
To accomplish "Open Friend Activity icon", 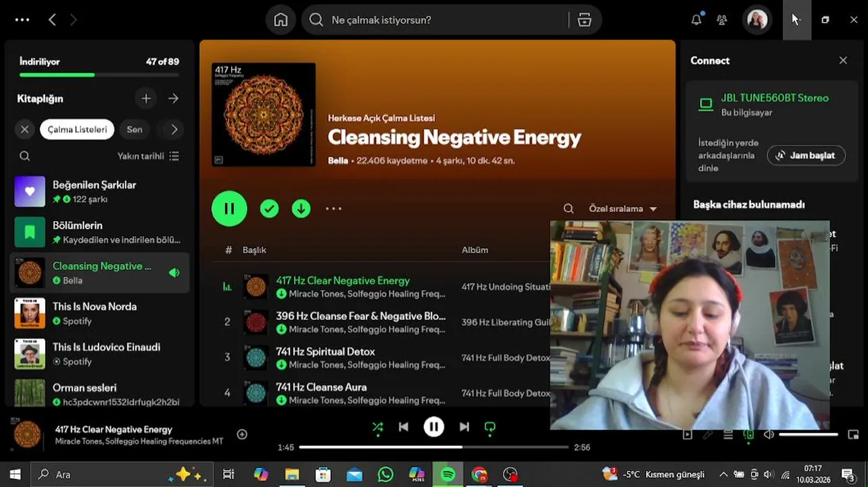I will [722, 20].
